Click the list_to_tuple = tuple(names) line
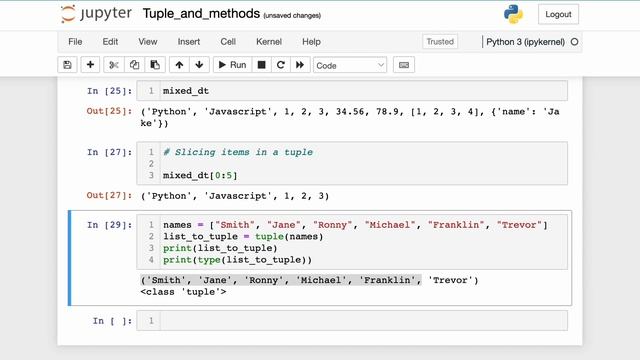The height and width of the screenshot is (360, 640). 243,237
